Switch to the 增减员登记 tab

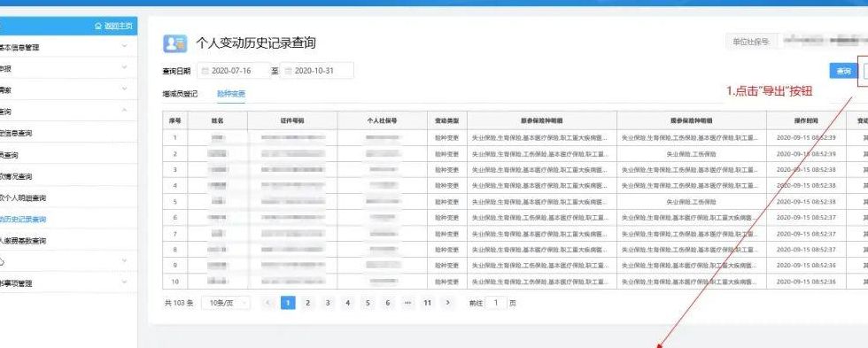(180, 94)
